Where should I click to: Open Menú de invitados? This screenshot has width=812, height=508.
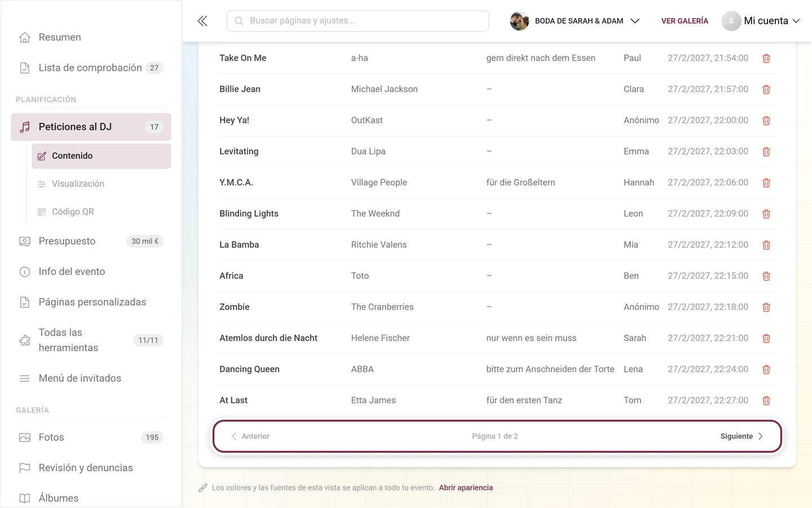(91, 378)
